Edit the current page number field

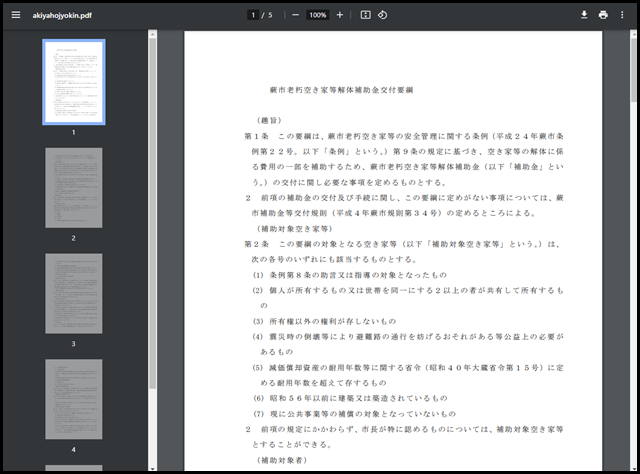coord(253,15)
